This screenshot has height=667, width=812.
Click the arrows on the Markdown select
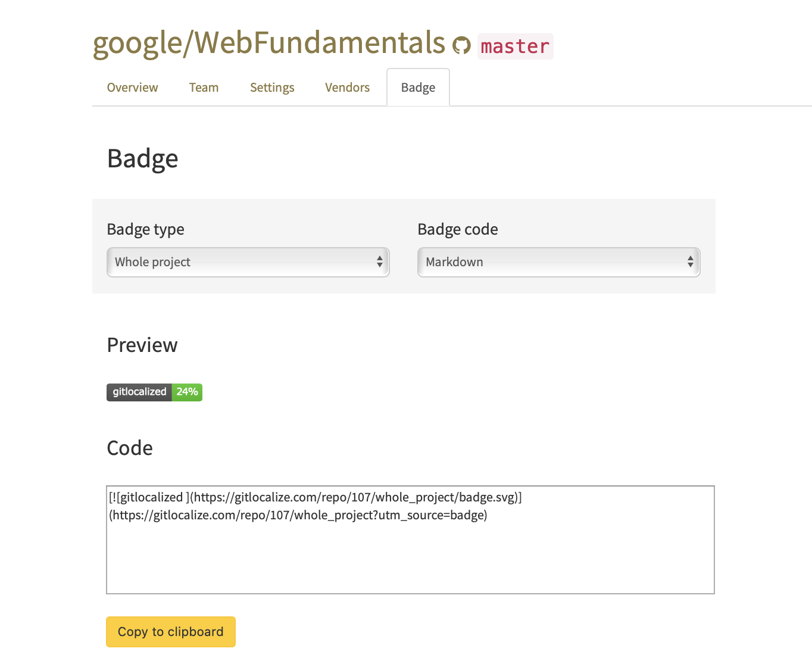coord(690,262)
